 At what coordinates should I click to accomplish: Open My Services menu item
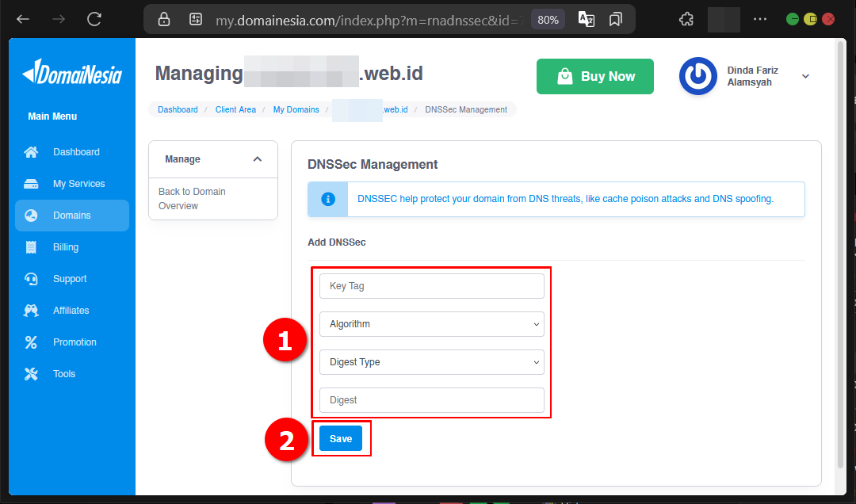coord(78,184)
